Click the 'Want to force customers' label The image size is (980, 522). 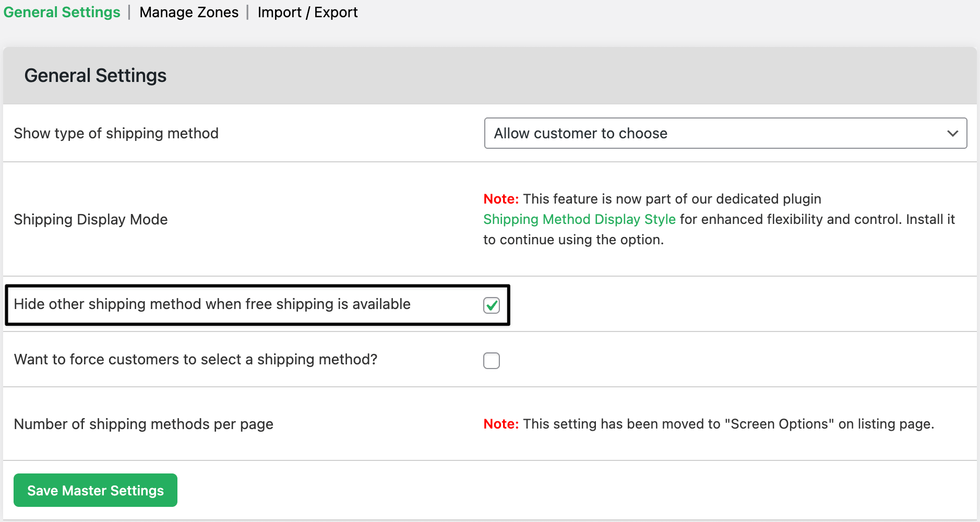click(196, 359)
